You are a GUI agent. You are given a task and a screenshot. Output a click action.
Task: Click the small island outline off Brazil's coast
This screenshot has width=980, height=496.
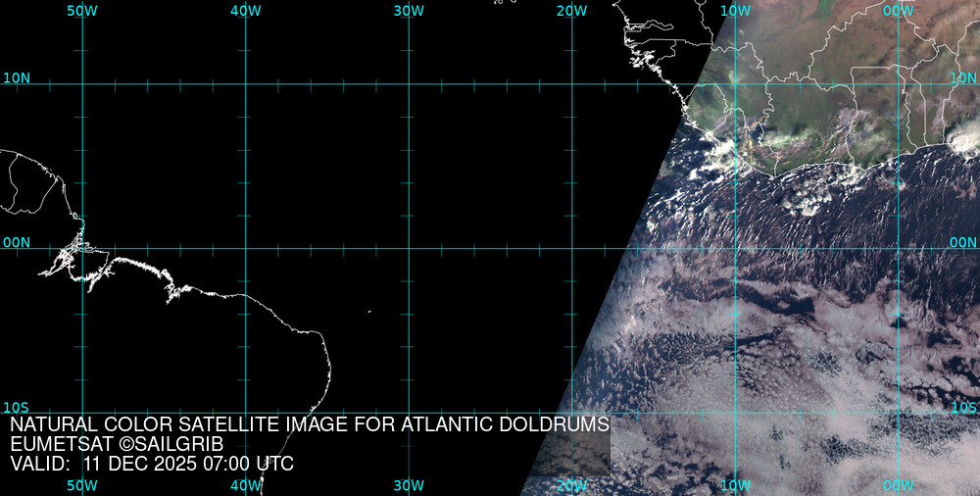369,313
